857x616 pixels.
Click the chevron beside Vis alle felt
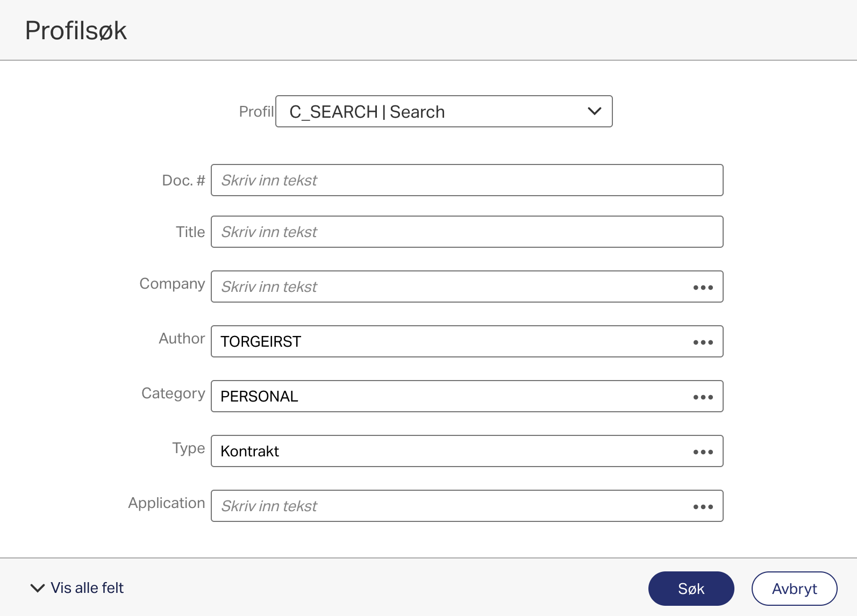(38, 588)
